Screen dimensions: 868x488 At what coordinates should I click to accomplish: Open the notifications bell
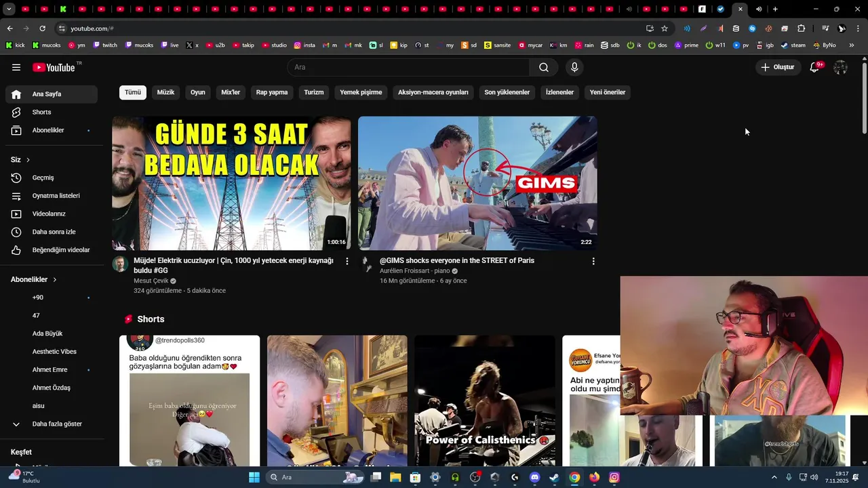814,67
